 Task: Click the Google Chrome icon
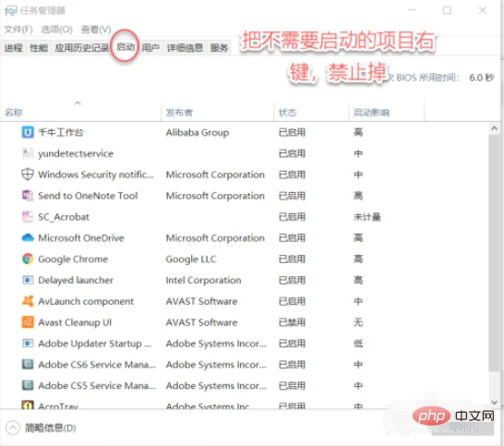28,259
